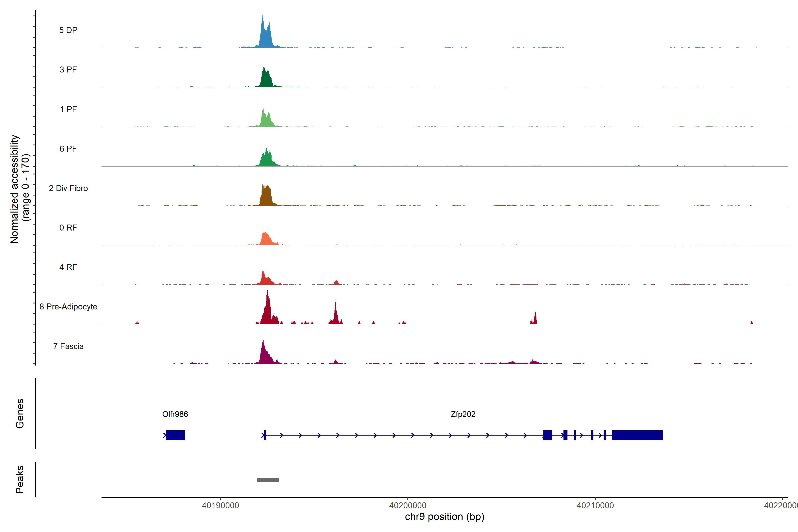Select the 5 DP track label
The width and height of the screenshot is (798, 532).
click(x=68, y=30)
